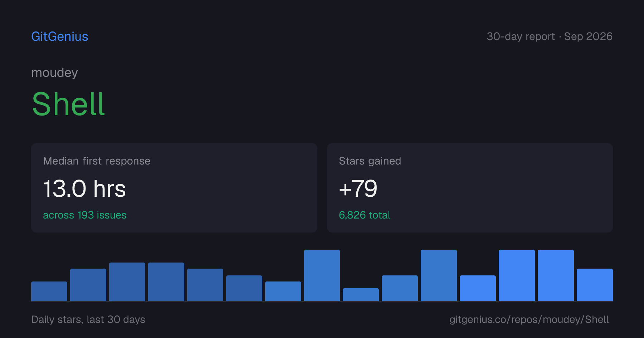Click the +79 stars value
The height and width of the screenshot is (338, 644).
click(358, 188)
